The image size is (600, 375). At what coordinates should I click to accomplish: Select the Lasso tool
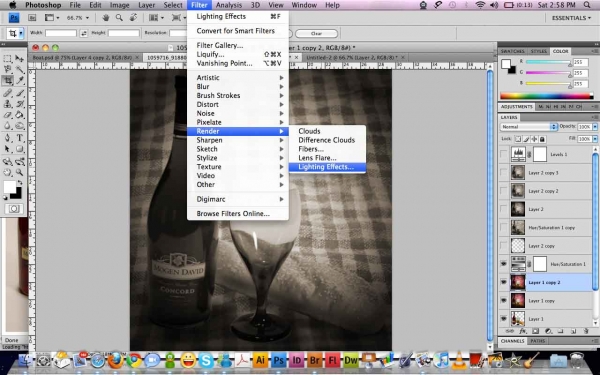coord(7,69)
